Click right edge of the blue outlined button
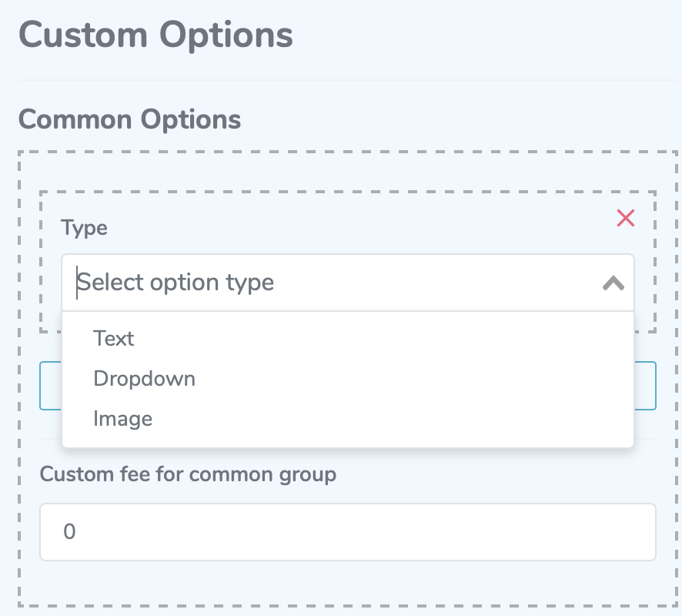Viewport: 682px width, 616px height. pyautogui.click(x=645, y=386)
